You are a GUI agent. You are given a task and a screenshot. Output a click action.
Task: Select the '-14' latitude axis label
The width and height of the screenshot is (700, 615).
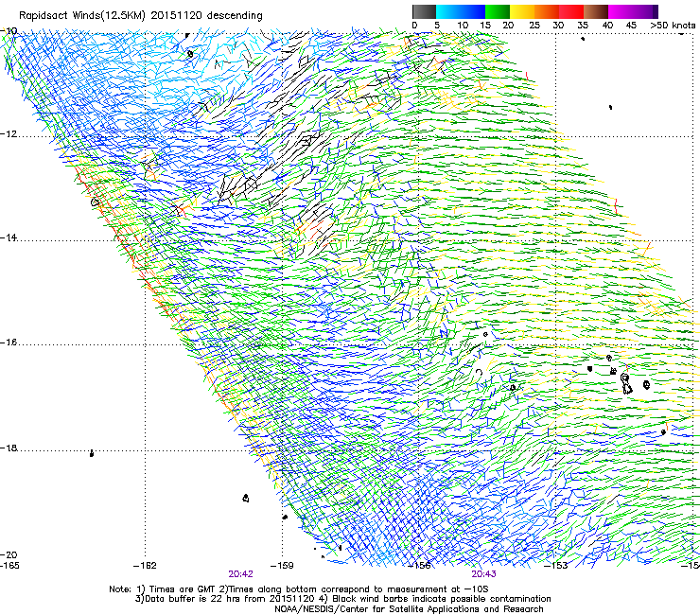(x=9, y=237)
